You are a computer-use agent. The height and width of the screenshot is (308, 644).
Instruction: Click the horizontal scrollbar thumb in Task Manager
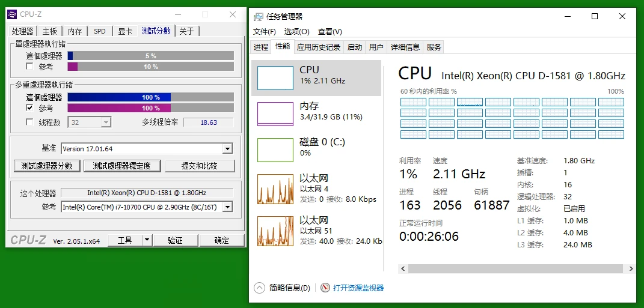pyautogui.click(x=516, y=268)
